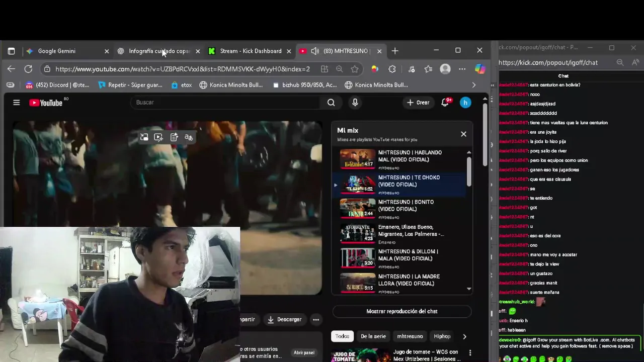Image resolution: width=644 pixels, height=362 pixels.
Task: Click the Descargar button
Action: 285,319
